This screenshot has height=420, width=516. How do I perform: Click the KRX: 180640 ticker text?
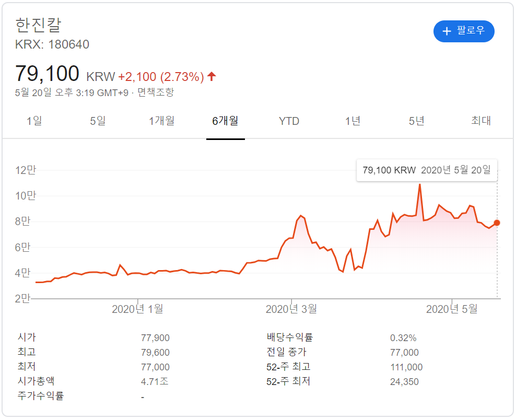[x=52, y=44]
